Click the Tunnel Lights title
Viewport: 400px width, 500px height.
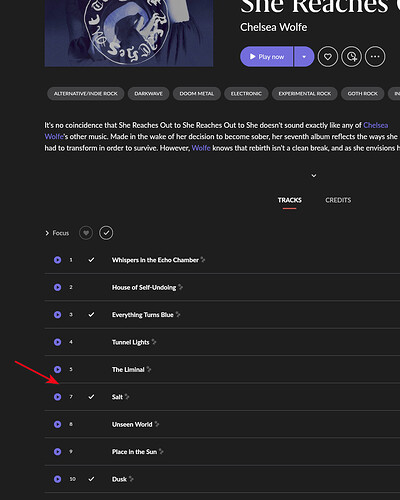[131, 342]
